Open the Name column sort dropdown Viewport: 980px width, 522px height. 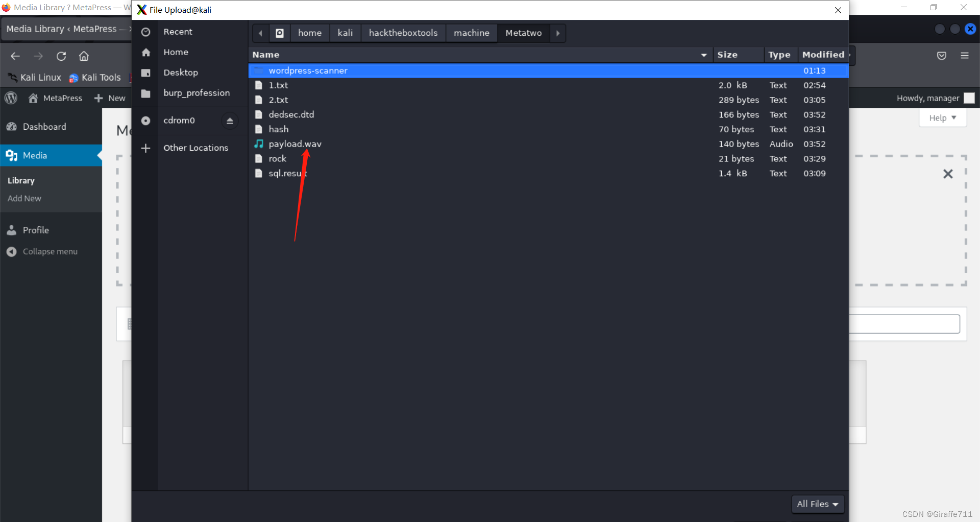point(703,55)
